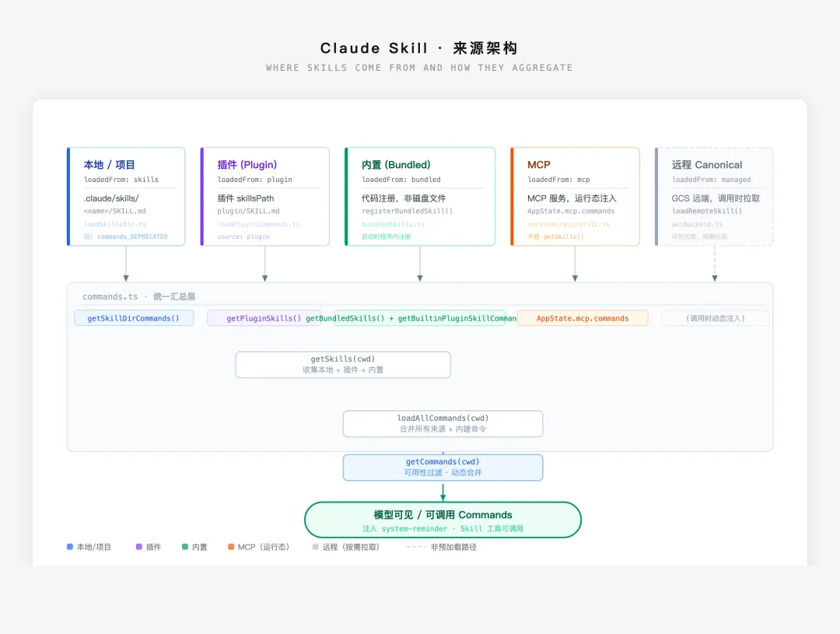The image size is (840, 634).
Task: Click the loadSkillsDir.ts file name
Action: pyautogui.click(x=114, y=224)
